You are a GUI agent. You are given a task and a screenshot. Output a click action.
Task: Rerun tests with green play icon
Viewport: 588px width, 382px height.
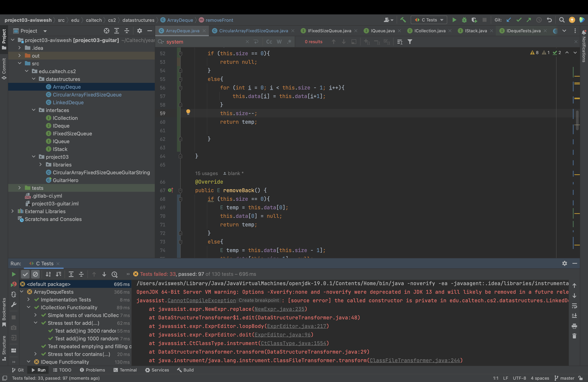(x=14, y=274)
